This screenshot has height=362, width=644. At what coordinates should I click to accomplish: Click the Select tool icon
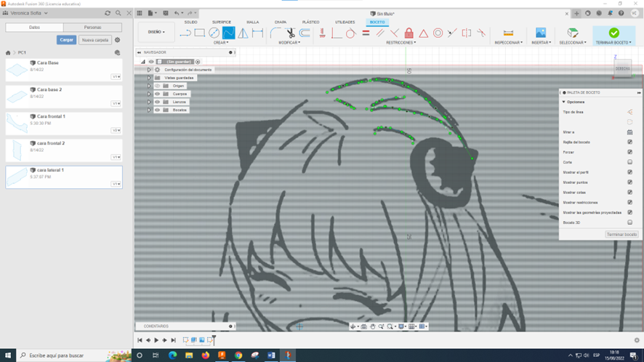[x=573, y=33]
